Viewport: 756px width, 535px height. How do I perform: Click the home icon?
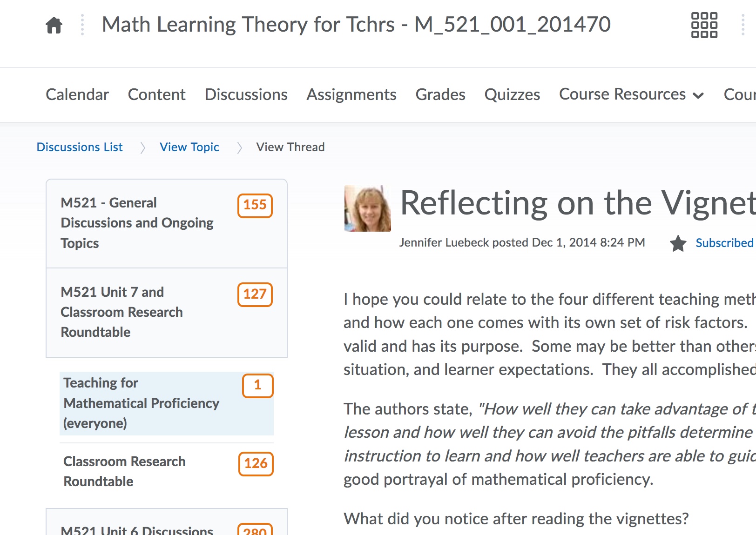54,25
